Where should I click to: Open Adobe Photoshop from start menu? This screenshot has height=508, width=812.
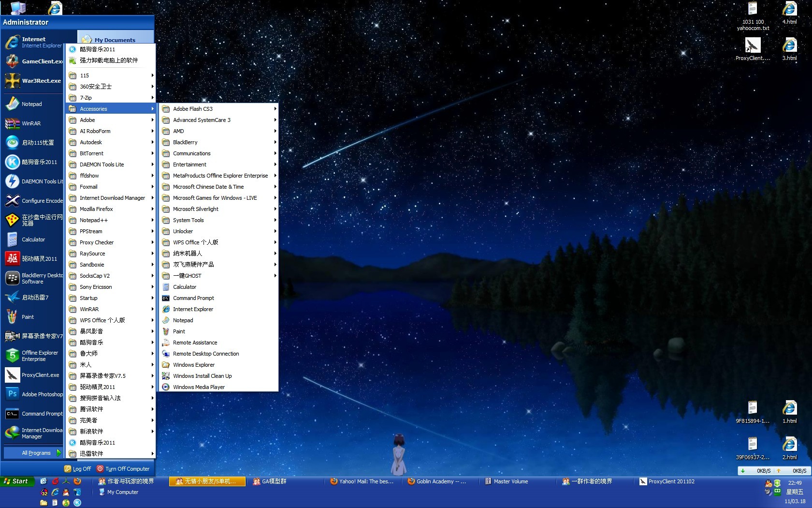point(33,394)
